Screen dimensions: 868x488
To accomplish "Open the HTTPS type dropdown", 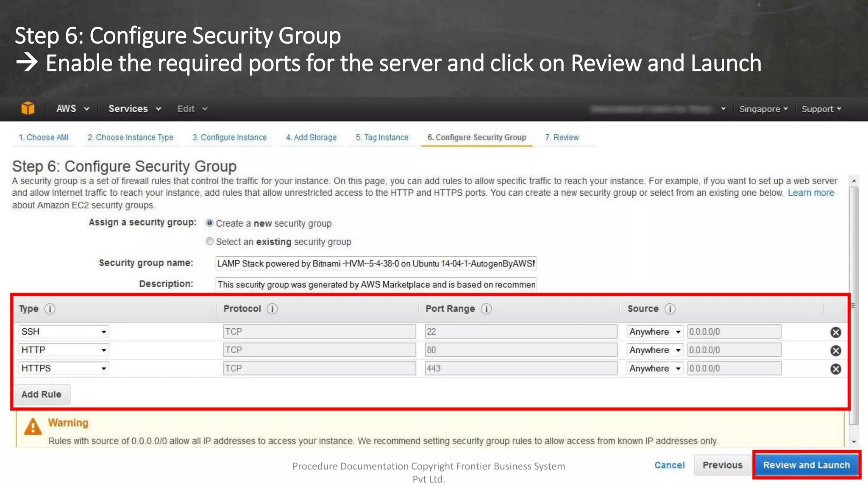I will tap(64, 368).
